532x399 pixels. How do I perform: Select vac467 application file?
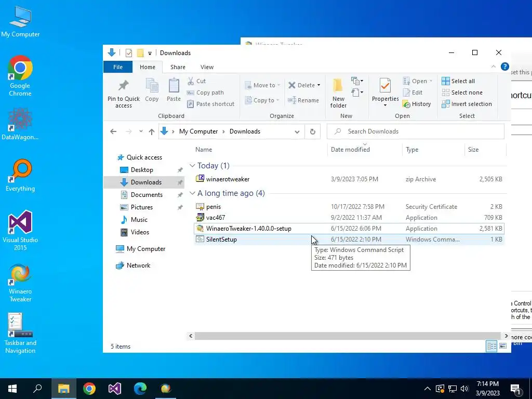click(x=350, y=218)
